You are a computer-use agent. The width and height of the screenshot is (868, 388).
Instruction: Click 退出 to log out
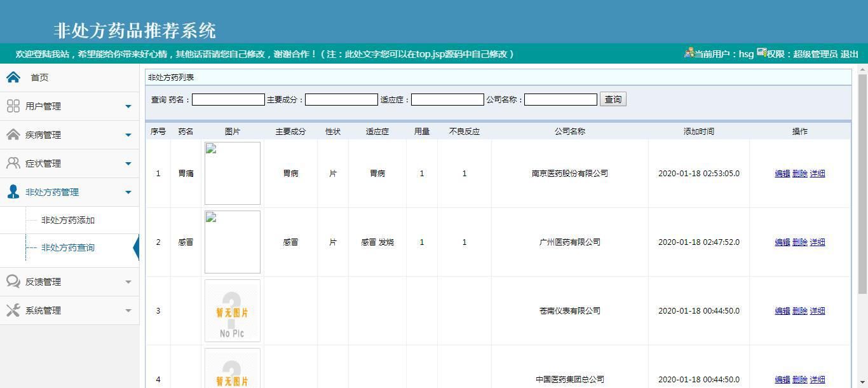click(x=850, y=54)
